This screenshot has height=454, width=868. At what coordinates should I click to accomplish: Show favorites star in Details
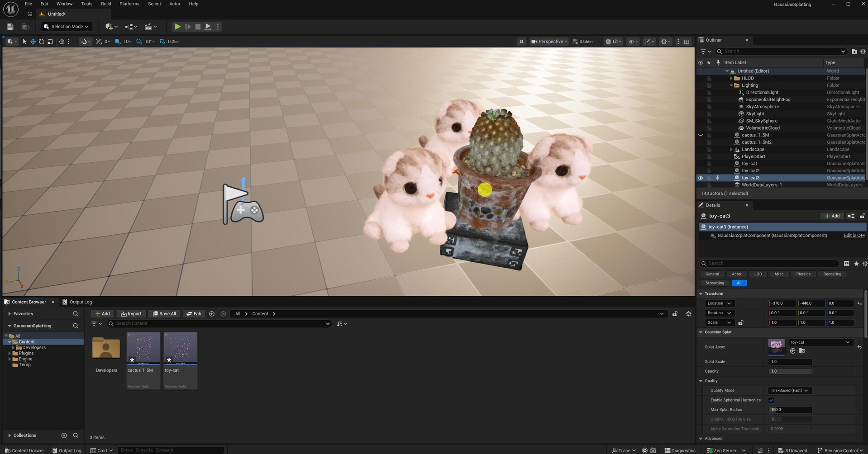(856, 264)
